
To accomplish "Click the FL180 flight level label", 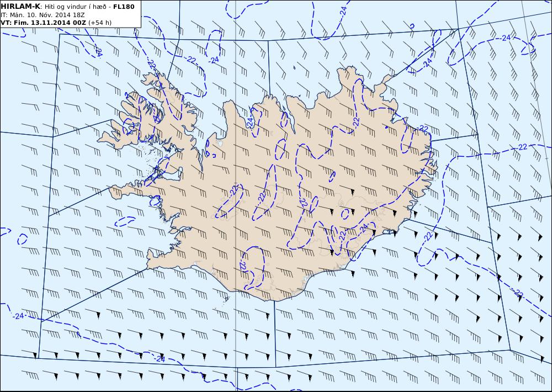I will tap(124, 6).
